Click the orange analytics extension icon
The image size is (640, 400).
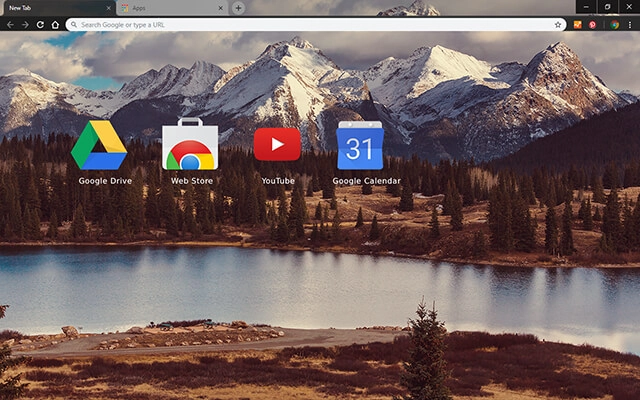[x=578, y=25]
